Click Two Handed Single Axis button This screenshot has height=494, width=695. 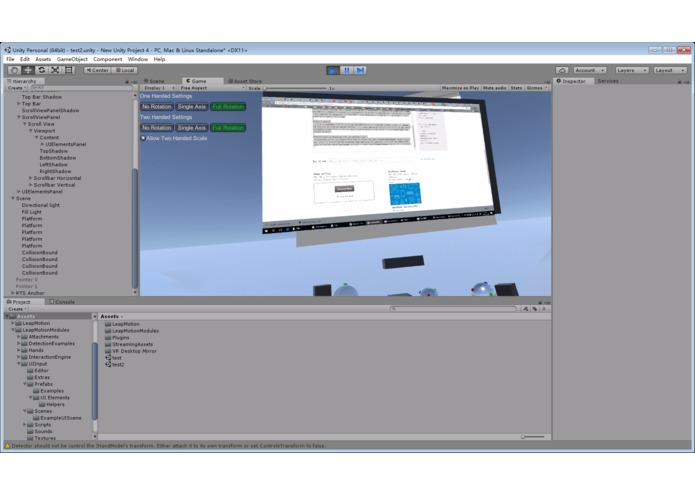(x=191, y=128)
